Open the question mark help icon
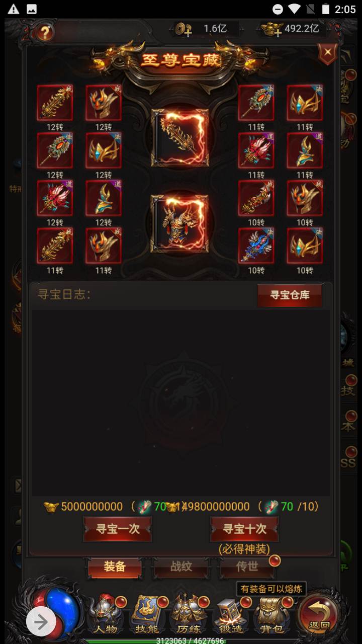This screenshot has width=362, height=644. coord(45,33)
